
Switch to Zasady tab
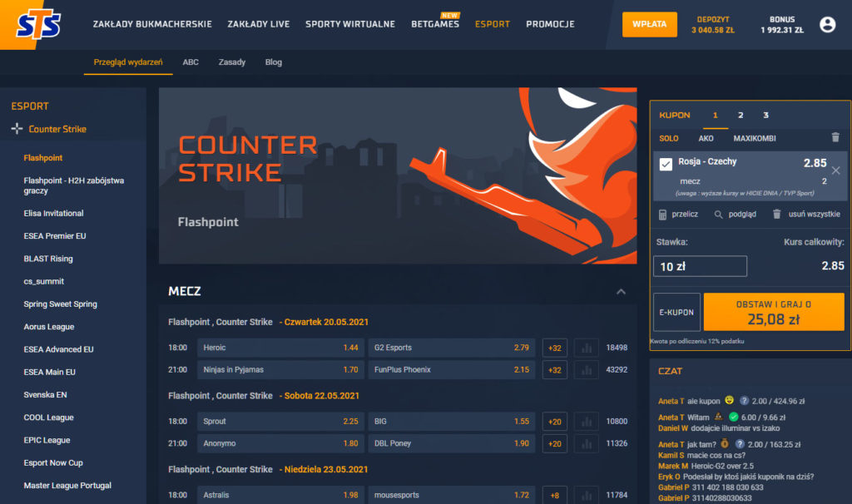(232, 62)
